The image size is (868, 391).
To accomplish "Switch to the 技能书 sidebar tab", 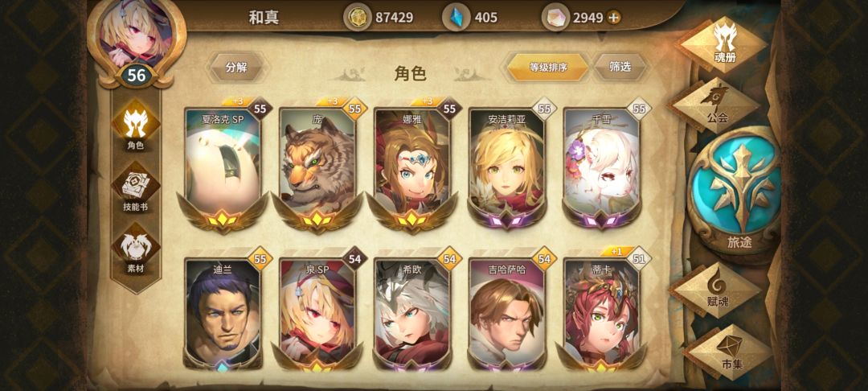I will point(135,188).
